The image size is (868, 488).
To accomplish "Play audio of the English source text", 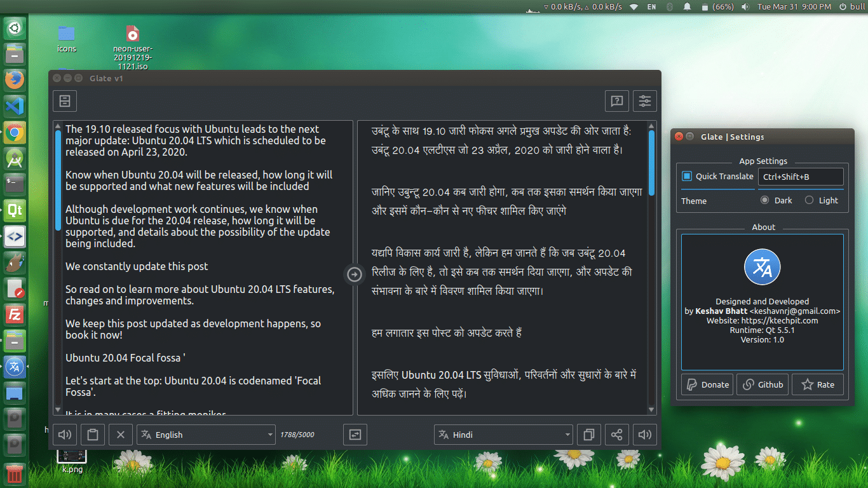I will click(64, 435).
